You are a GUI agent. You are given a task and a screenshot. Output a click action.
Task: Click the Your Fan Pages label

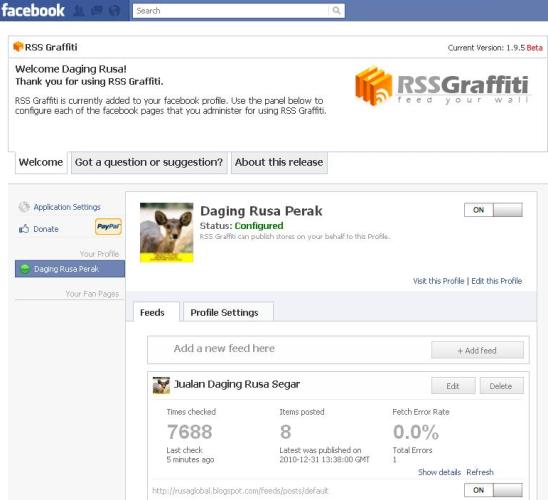pos(92,294)
